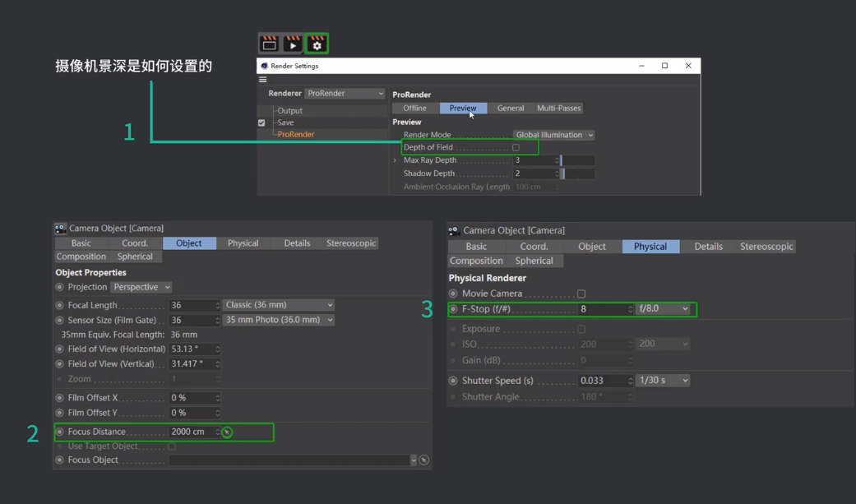Toggle the Movie Camera checkbox

point(581,294)
